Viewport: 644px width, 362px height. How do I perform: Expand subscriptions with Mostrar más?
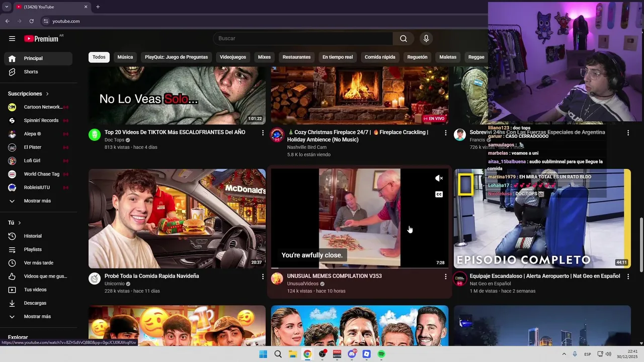[x=38, y=201]
